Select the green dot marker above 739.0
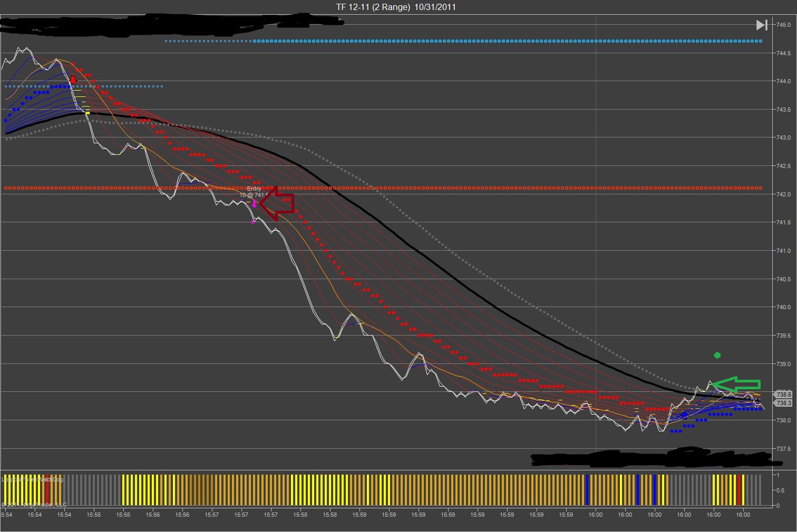Viewport: 797px width, 532px height. [x=717, y=356]
